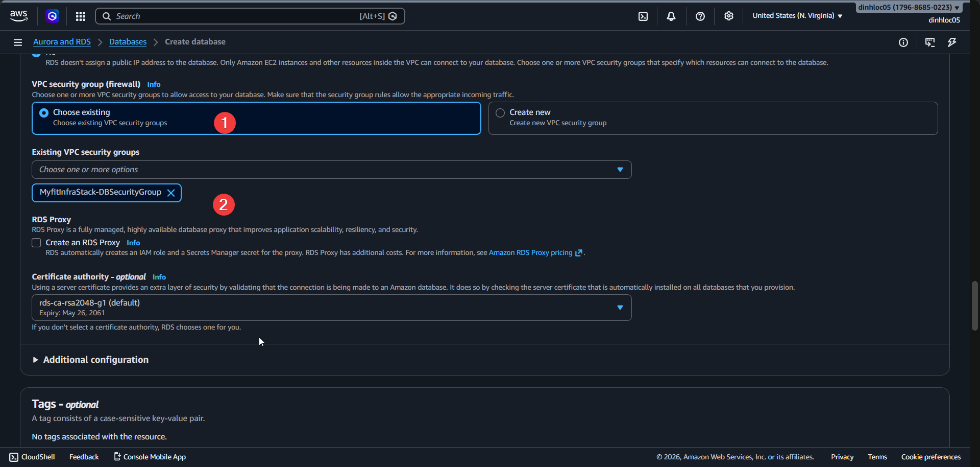Open the Help question mark icon

tap(700, 16)
